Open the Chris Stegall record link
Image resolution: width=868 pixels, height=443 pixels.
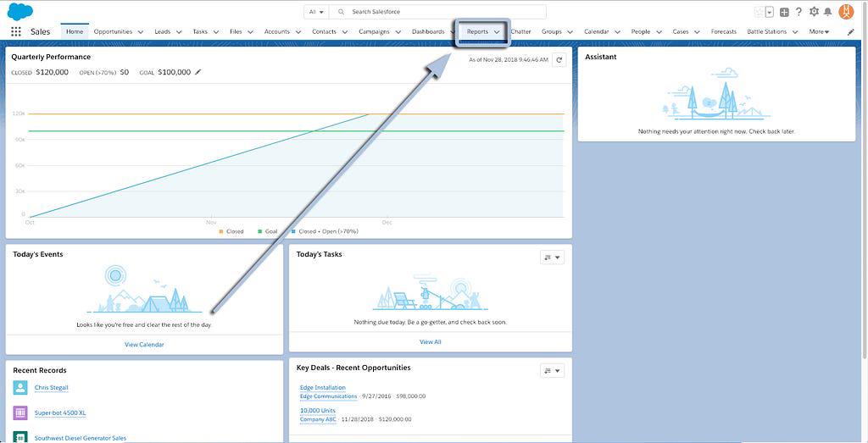click(x=51, y=388)
